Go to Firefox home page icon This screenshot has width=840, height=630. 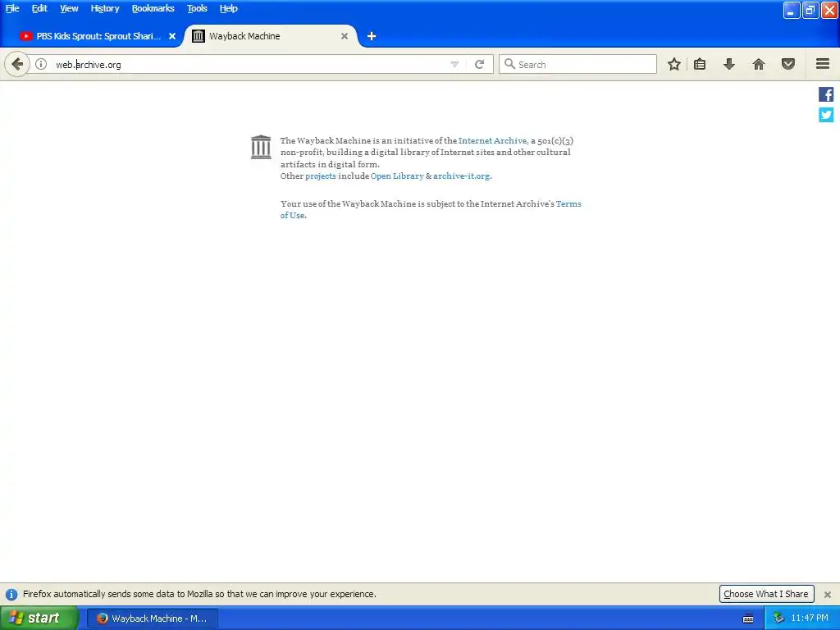759,64
